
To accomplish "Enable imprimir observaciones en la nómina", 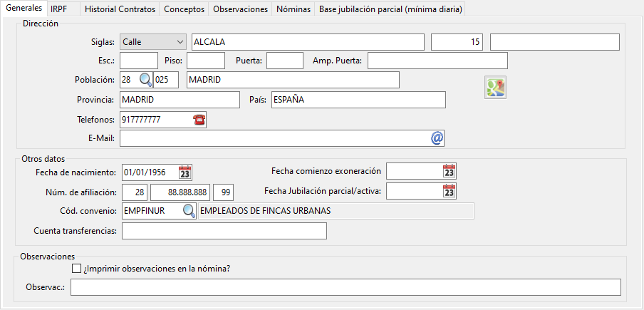I will tap(77, 269).
